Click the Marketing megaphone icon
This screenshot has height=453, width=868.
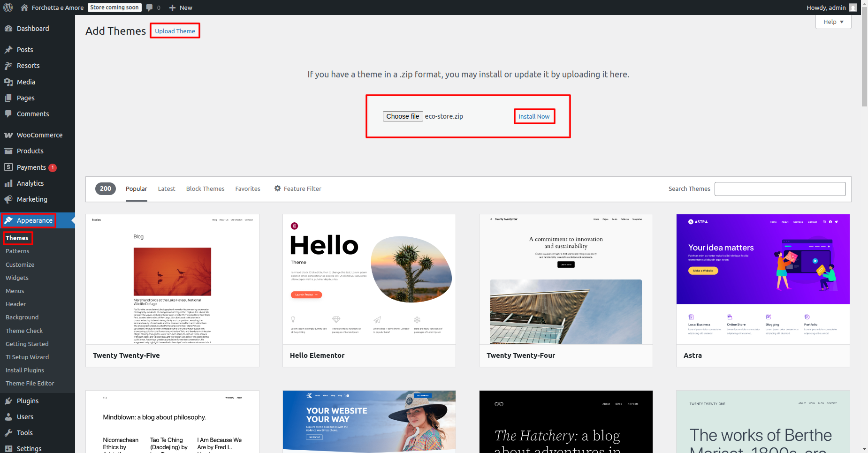point(8,199)
